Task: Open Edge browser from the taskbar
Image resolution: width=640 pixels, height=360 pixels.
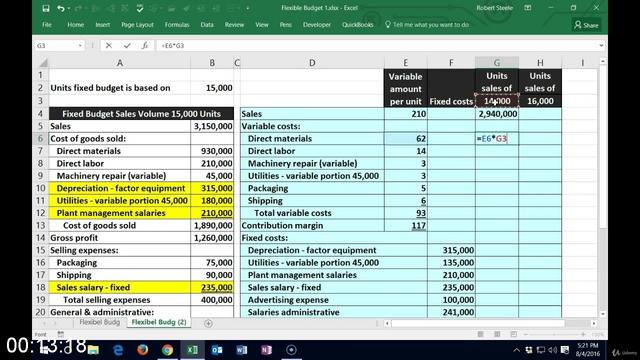Action: tap(118, 350)
